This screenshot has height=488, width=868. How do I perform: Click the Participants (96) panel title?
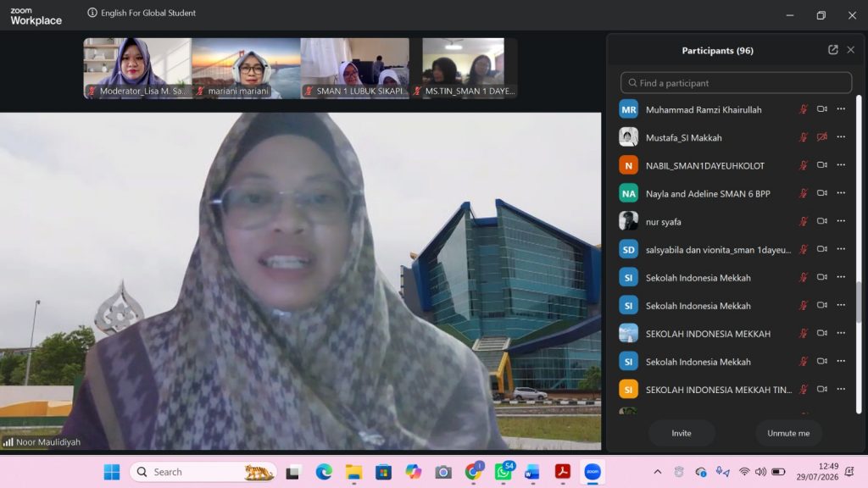pyautogui.click(x=717, y=50)
